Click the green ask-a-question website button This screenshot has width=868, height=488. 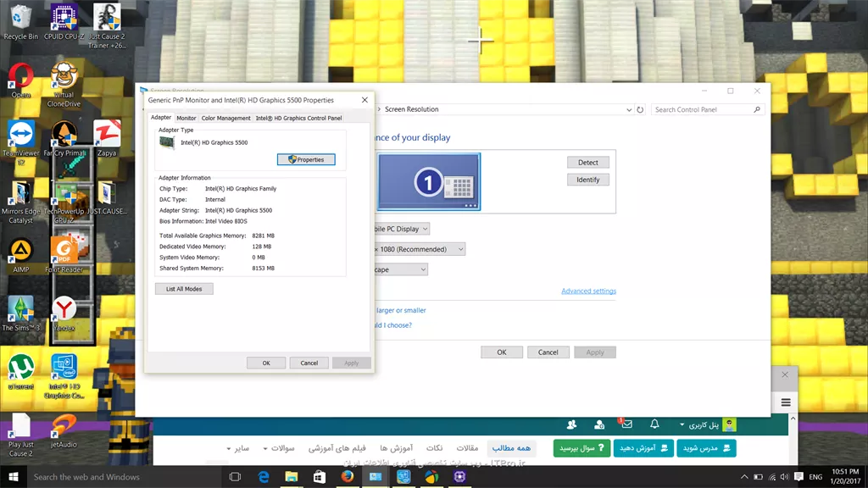pyautogui.click(x=581, y=447)
